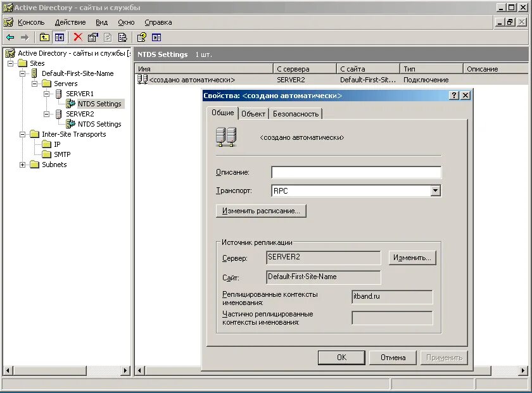
Task: Click the Export list toolbar icon
Action: click(x=122, y=37)
